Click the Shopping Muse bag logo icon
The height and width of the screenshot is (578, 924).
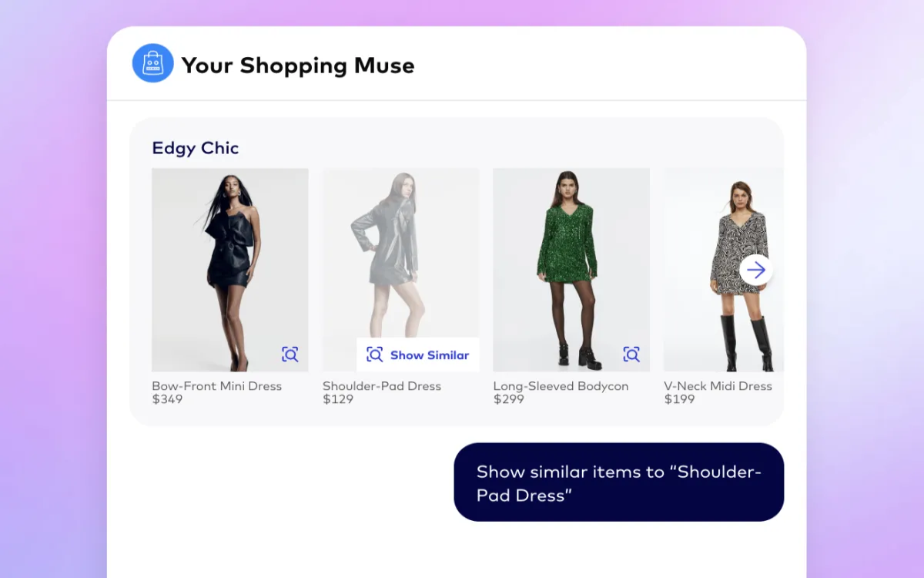[x=152, y=63]
